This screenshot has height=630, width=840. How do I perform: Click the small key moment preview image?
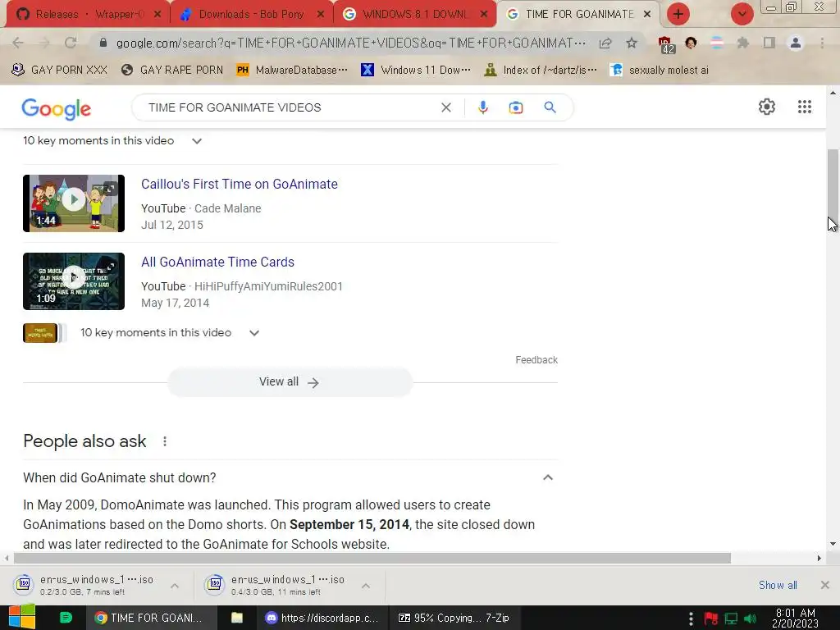40,333
